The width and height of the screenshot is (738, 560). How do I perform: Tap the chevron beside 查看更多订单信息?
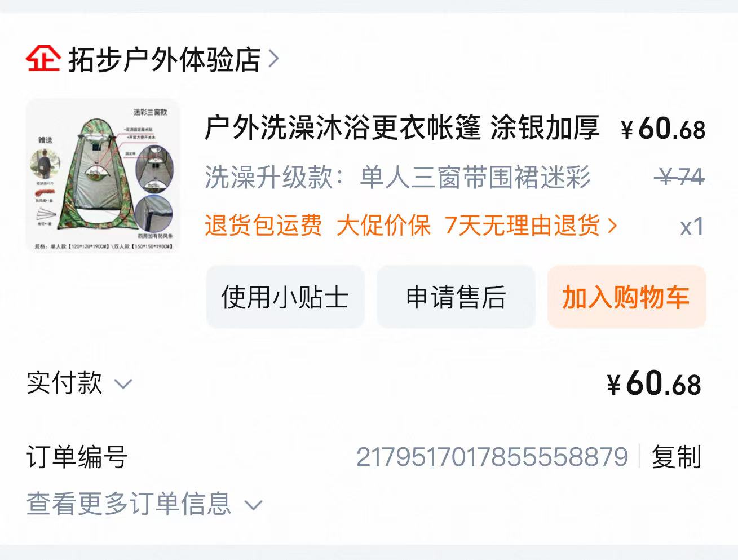[254, 505]
